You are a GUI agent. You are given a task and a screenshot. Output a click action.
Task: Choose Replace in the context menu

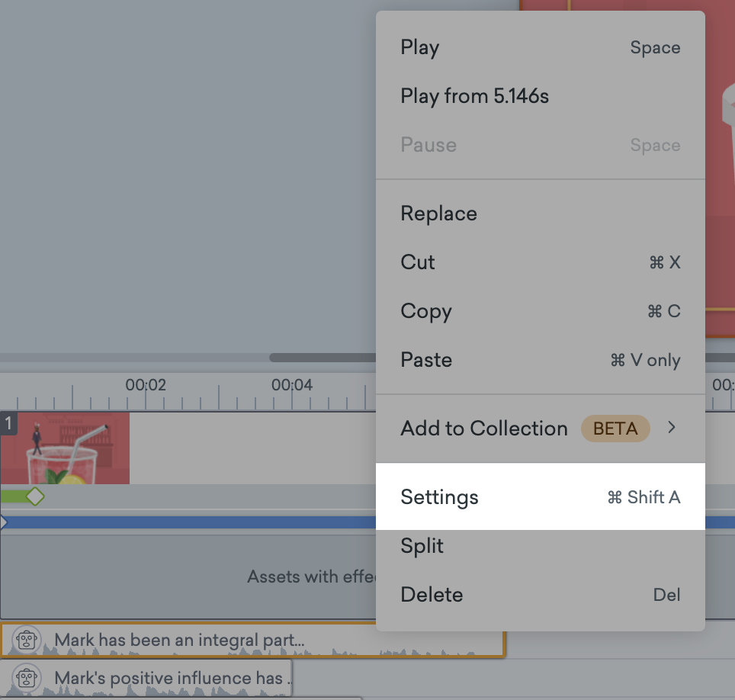438,214
